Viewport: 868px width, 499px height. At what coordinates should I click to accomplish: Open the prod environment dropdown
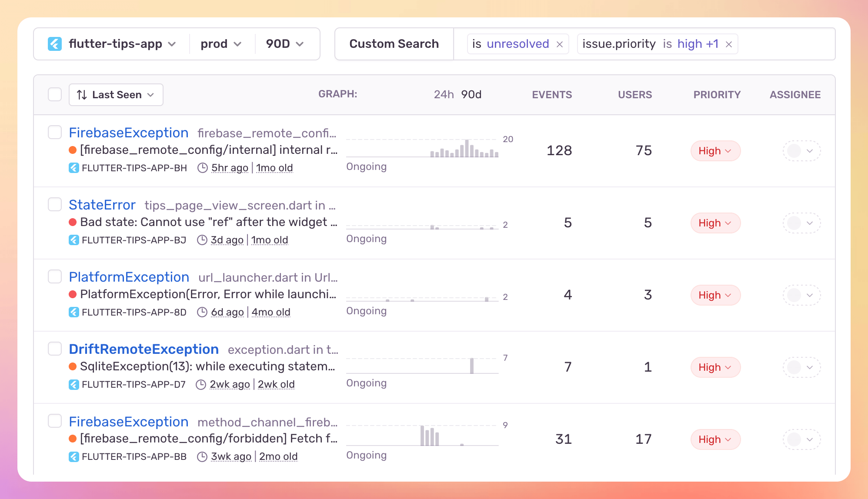(221, 44)
